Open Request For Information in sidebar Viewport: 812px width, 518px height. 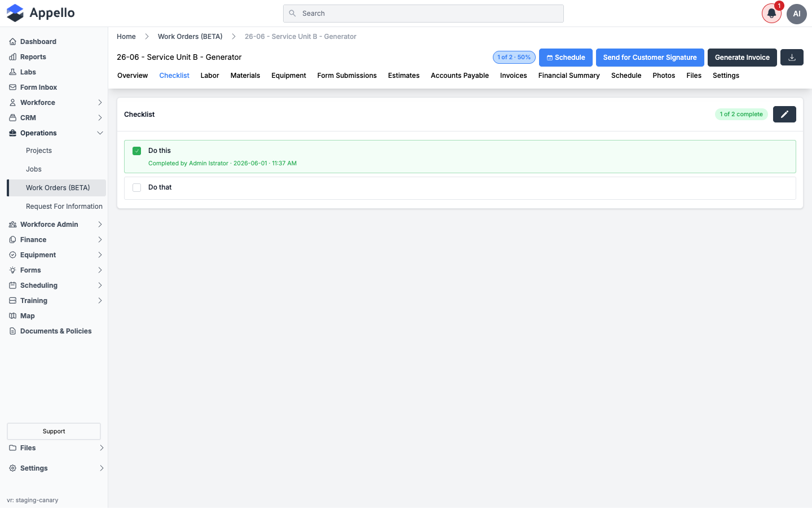(64, 207)
